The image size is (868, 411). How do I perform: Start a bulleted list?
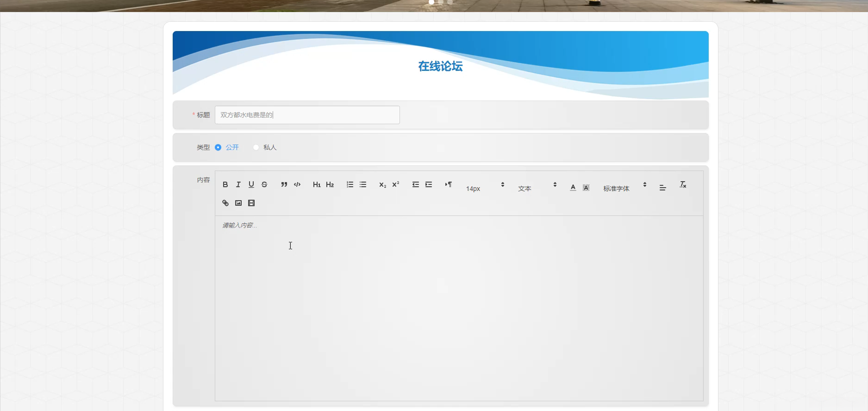[363, 184]
